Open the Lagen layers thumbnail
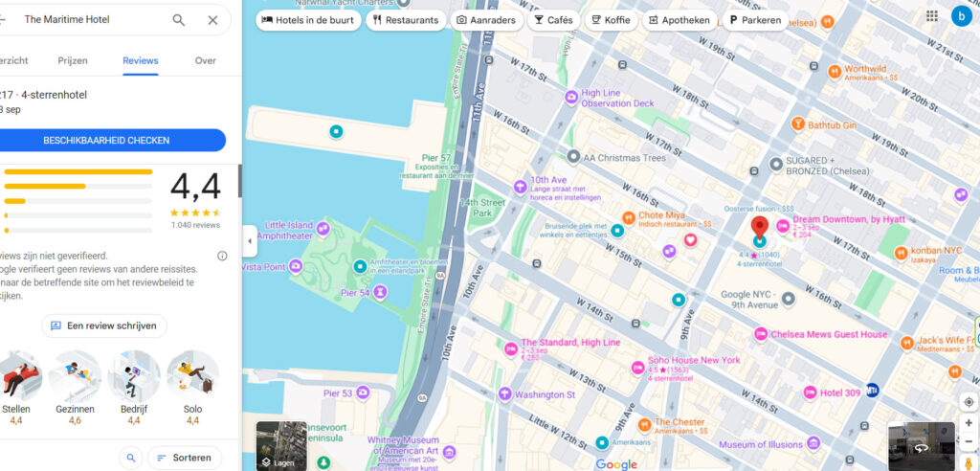 pos(281,446)
